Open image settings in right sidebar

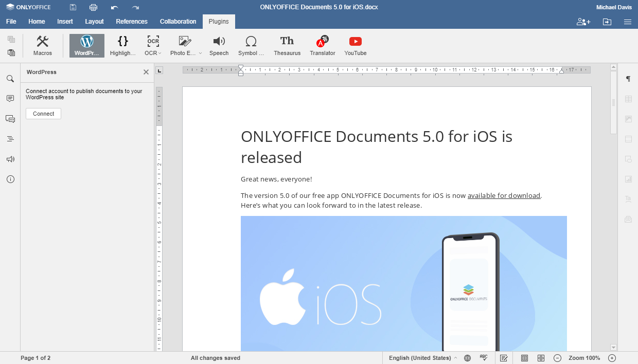(x=628, y=119)
